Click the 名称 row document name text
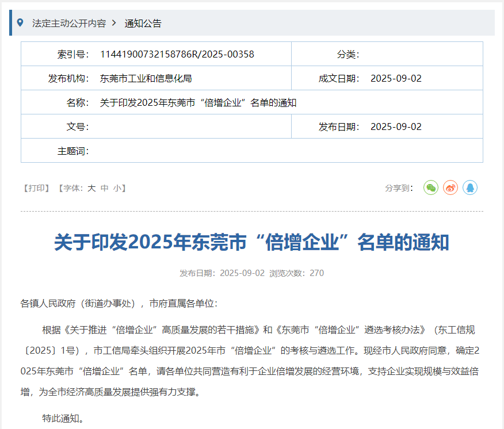 coord(198,103)
